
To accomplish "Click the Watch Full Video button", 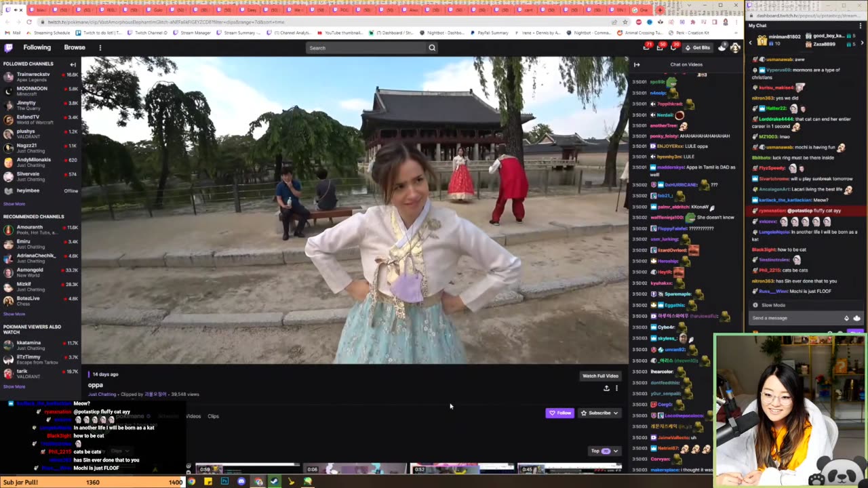I will 600,375.
